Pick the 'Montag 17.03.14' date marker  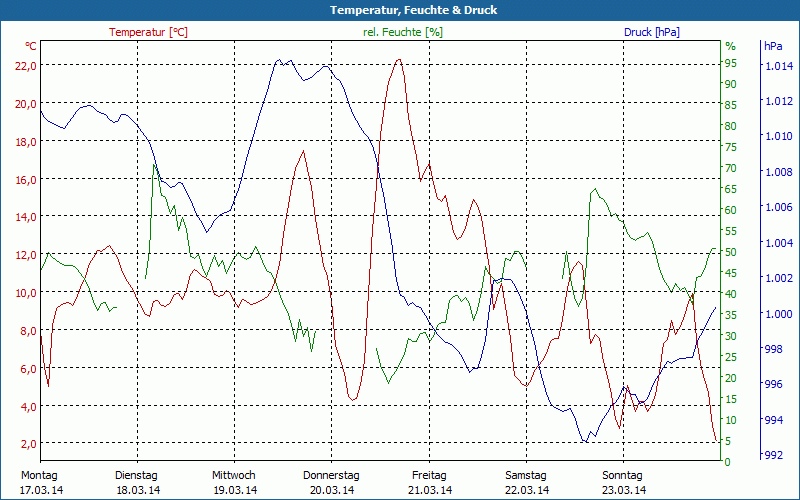[x=40, y=482]
